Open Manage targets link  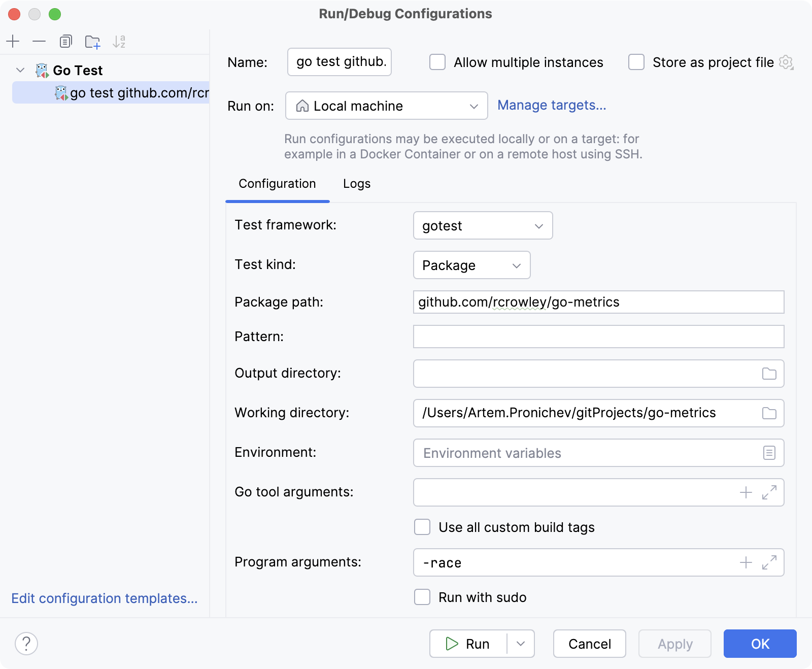point(552,105)
